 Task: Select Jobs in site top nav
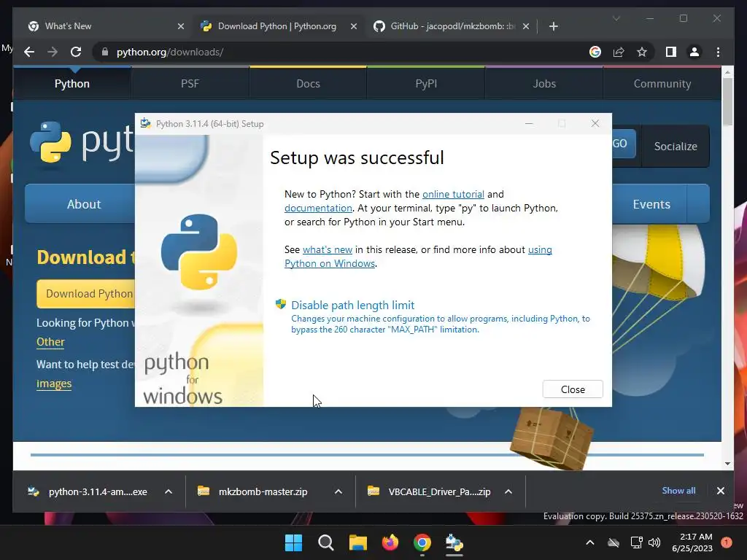(x=544, y=83)
